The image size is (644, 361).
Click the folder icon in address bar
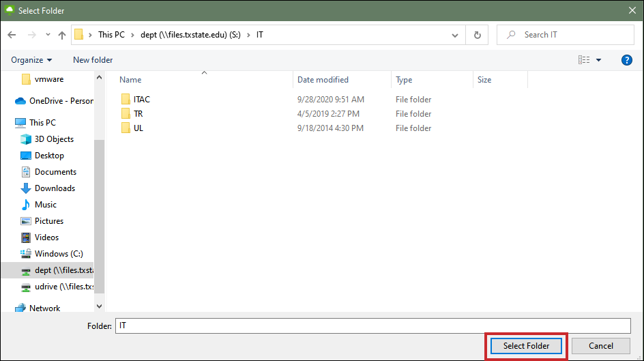[79, 35]
